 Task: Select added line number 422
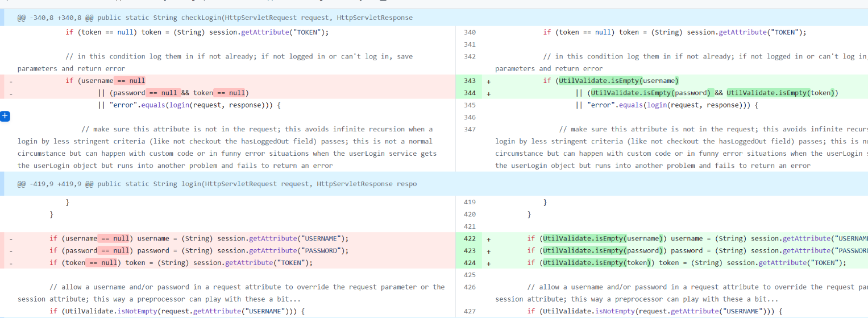tap(470, 238)
